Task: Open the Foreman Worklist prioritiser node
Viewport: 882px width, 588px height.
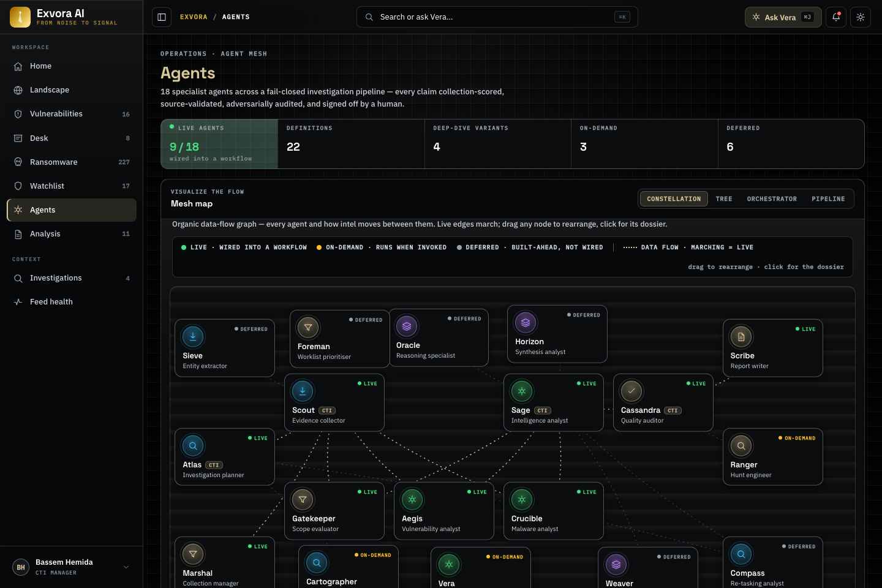Action: (340, 339)
